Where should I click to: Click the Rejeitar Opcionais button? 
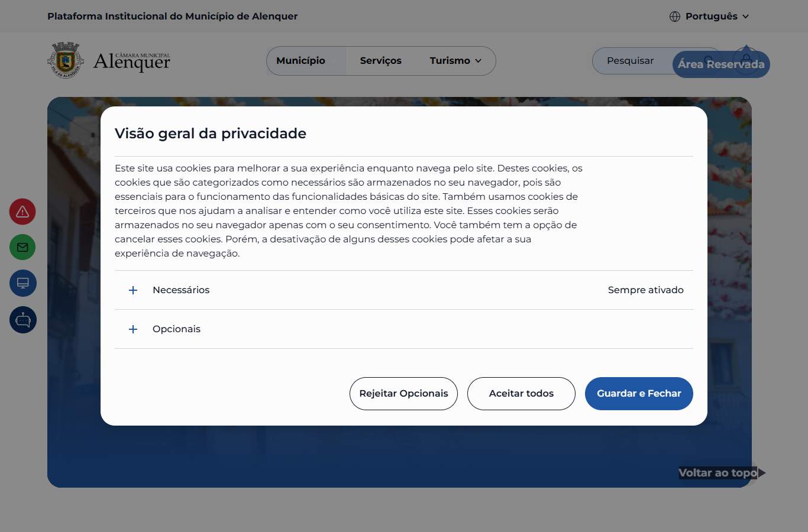[x=403, y=394]
